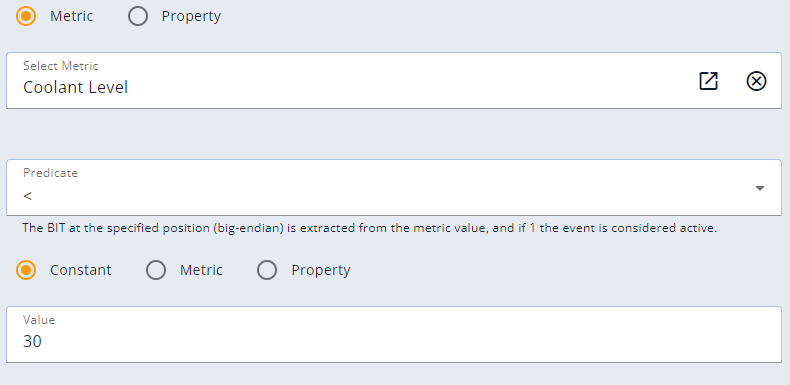Screen dimensions: 790x385
Task: Click the Predicate field label
Action: (50, 173)
